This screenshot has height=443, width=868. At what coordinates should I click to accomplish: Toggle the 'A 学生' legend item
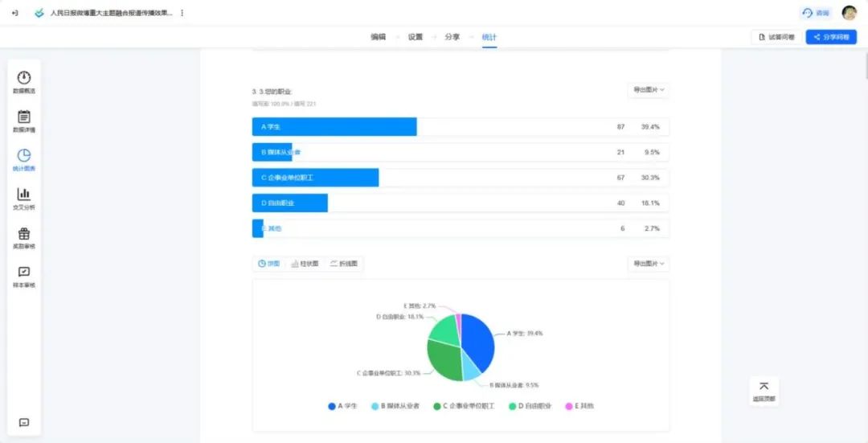point(342,406)
